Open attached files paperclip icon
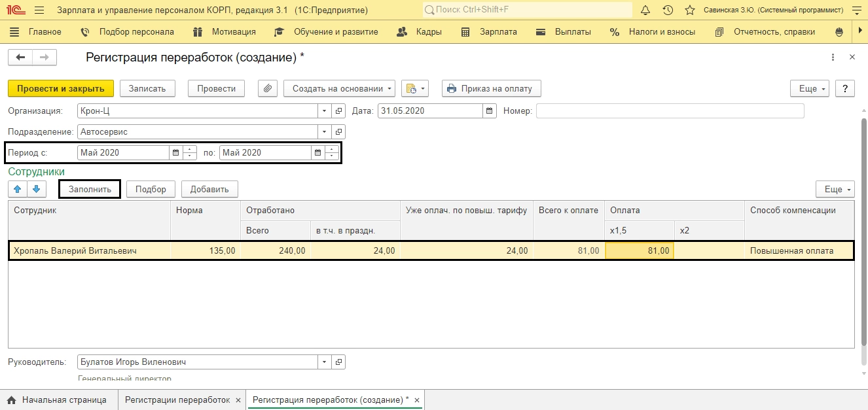 click(x=268, y=88)
